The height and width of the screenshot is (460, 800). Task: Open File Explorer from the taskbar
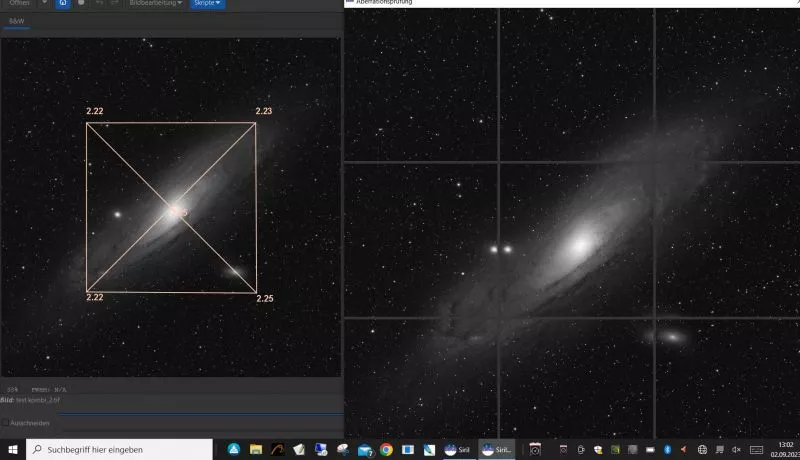pyautogui.click(x=256, y=449)
